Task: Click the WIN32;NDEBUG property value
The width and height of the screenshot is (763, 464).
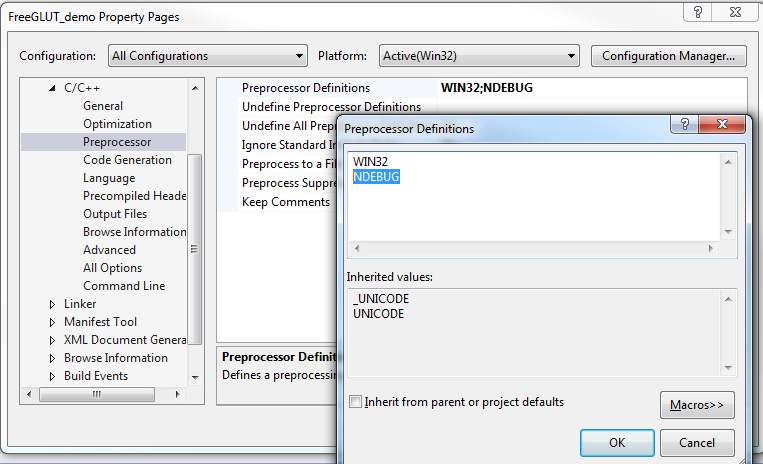Action: [x=487, y=88]
